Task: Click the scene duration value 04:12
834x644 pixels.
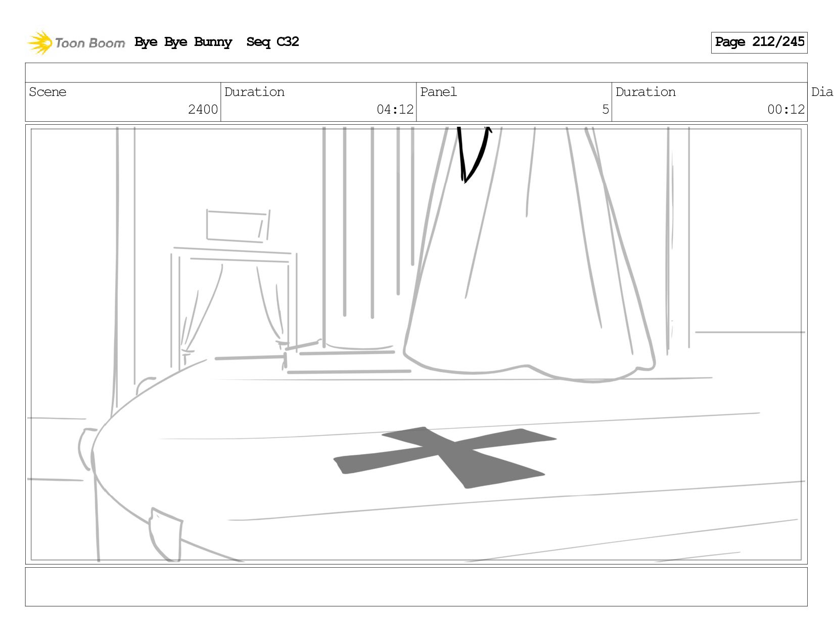Action: pyautogui.click(x=395, y=110)
